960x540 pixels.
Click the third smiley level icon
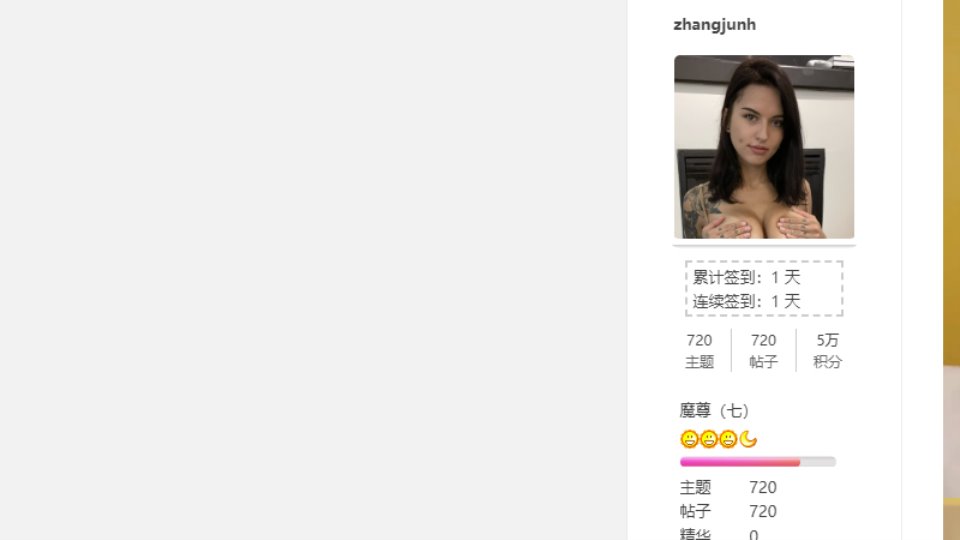[x=728, y=439]
